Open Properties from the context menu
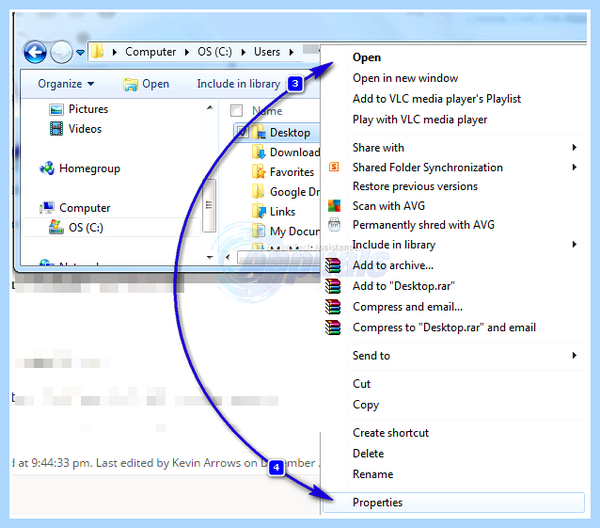The width and height of the screenshot is (600, 528). point(453,502)
